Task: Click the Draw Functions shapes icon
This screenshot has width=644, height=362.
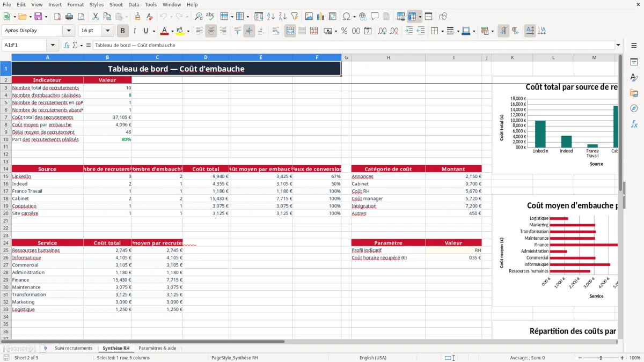Action: coord(443,17)
